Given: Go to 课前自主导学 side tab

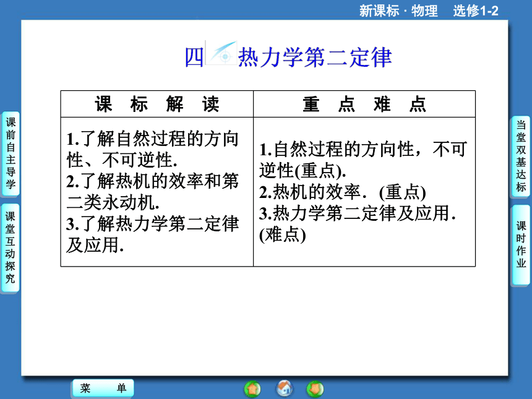Looking at the screenshot, I should coord(11,153).
